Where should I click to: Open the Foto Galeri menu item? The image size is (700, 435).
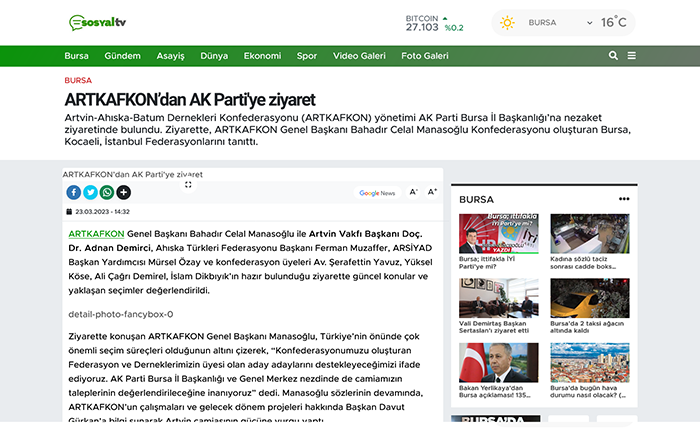pyautogui.click(x=425, y=56)
